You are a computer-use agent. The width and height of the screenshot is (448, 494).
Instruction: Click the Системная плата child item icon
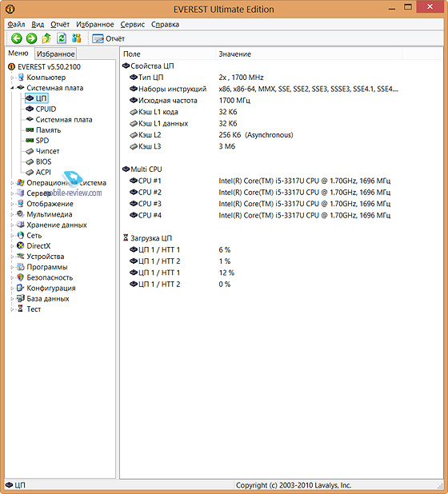point(30,119)
